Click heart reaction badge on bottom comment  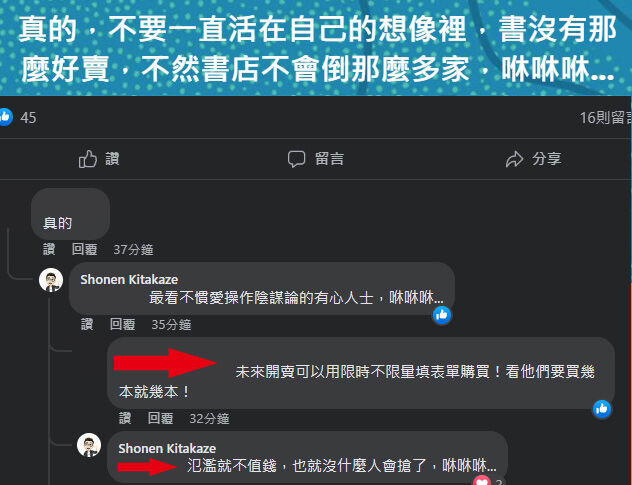pos(482,481)
